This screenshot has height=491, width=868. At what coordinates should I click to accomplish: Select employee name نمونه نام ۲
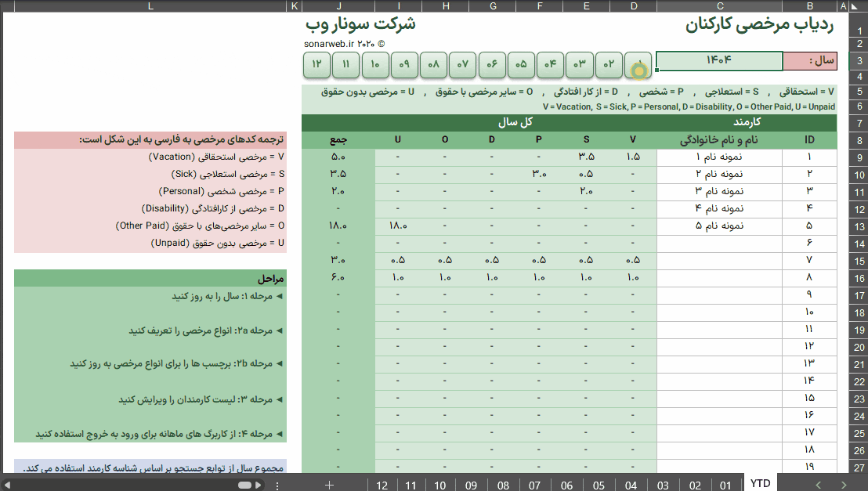[719, 175]
